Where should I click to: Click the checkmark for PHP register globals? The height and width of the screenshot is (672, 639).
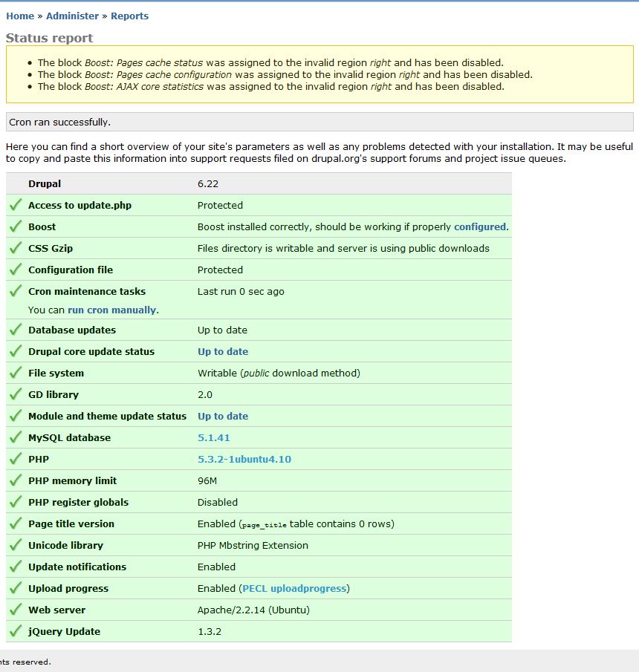16,502
